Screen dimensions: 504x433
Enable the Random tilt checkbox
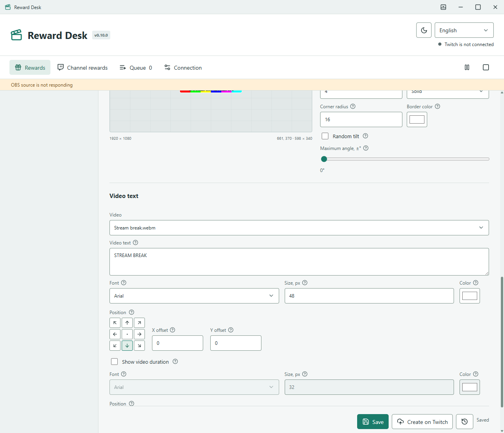click(x=325, y=136)
